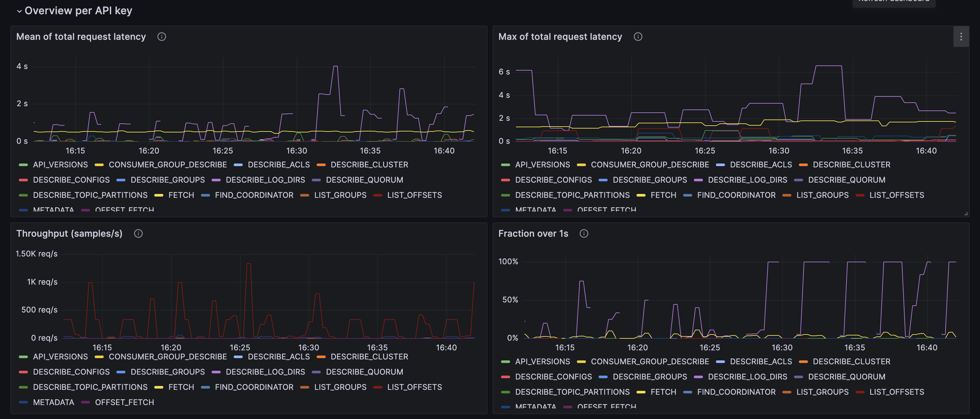980x419 pixels.
Task: Click the '6 s' axis label in Max latency chart
Action: tap(504, 72)
